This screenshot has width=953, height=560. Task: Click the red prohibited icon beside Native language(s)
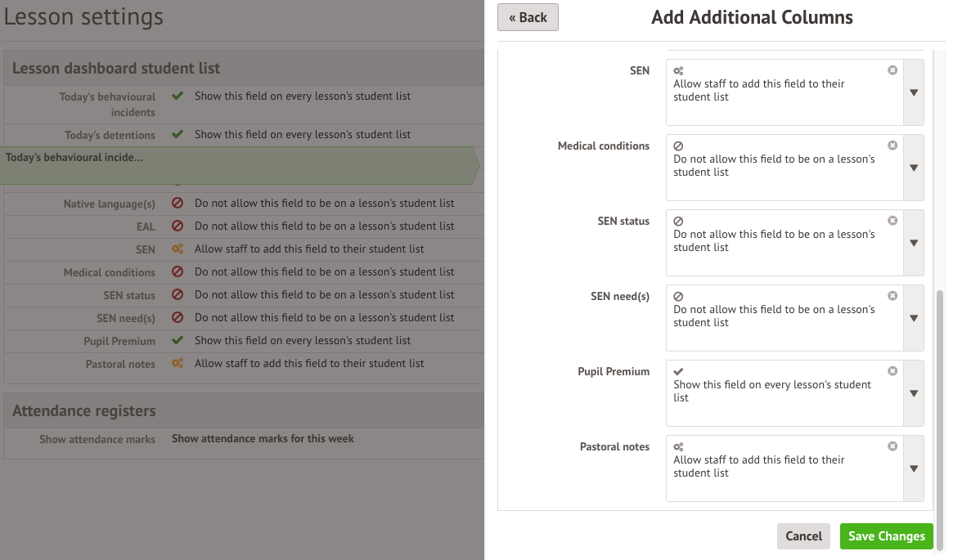coord(178,203)
